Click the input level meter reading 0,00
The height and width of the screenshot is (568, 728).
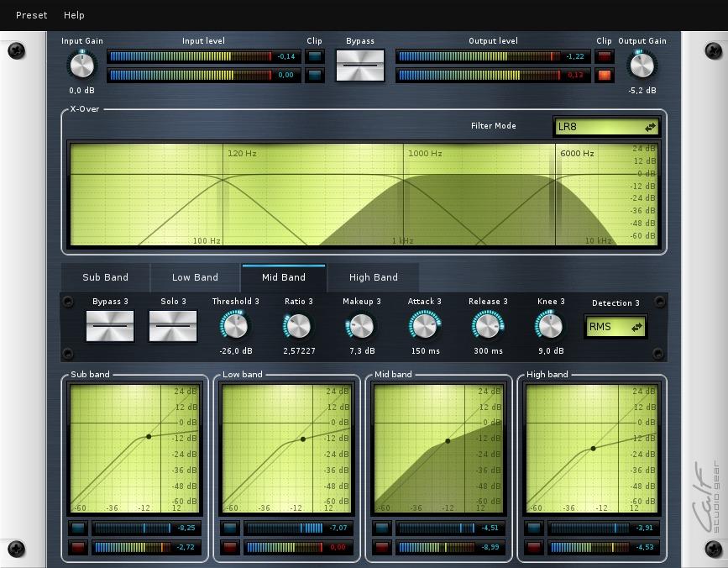pos(204,76)
